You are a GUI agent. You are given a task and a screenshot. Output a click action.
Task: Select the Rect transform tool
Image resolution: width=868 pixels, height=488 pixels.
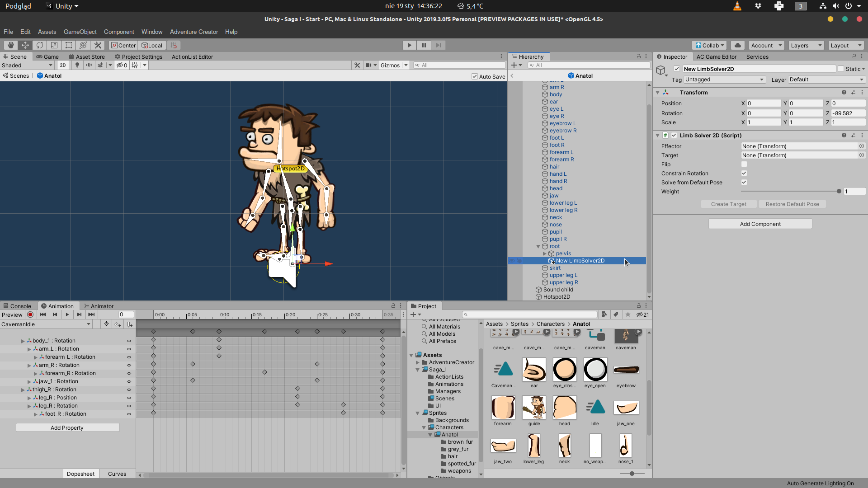(x=69, y=45)
